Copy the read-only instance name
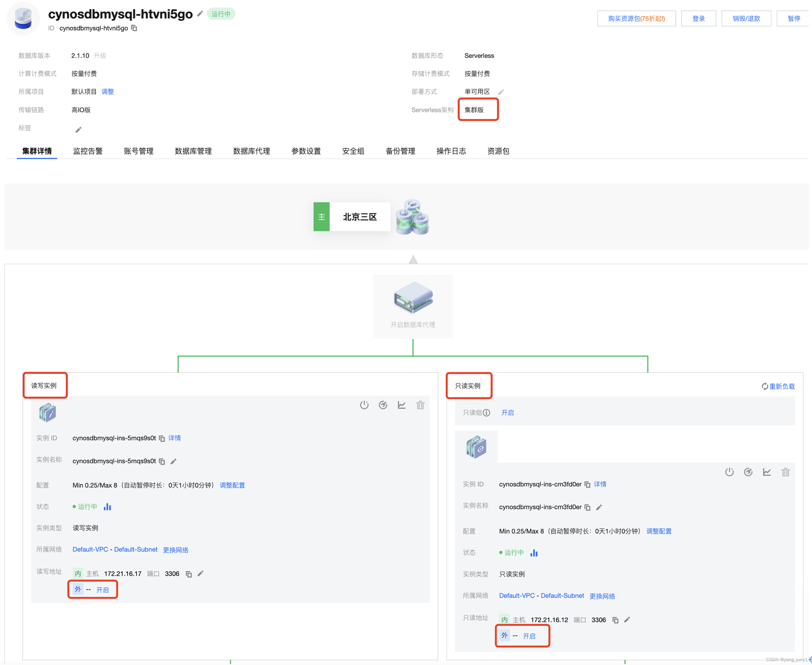Viewport: 812px width, 665px height. [x=587, y=508]
